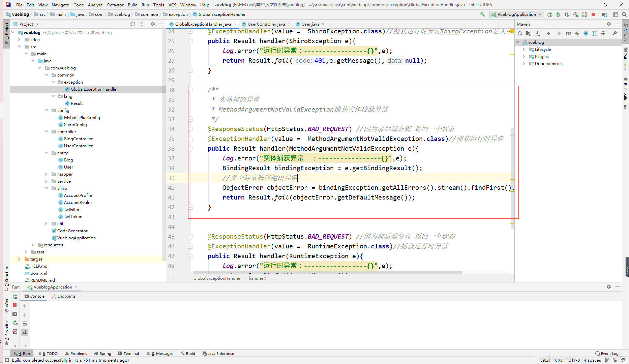Click the editor vertical scrollbar thumb
The width and height of the screenshot is (629, 364).
coord(513,178)
